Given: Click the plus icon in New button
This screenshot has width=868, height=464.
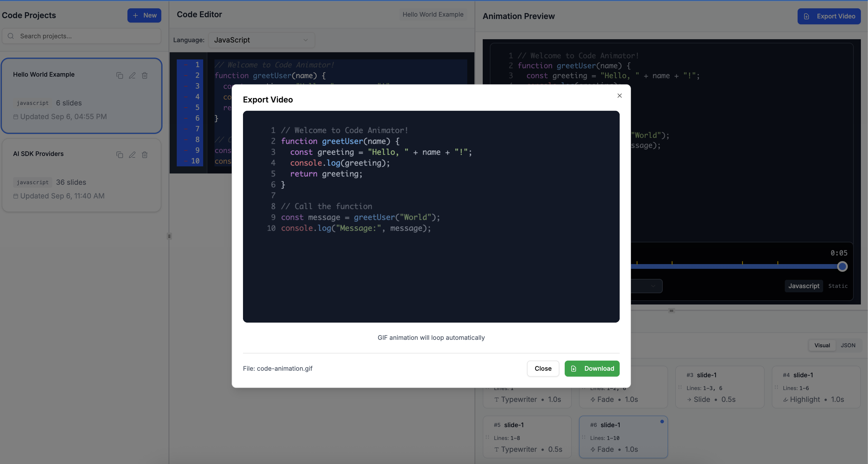Looking at the screenshot, I should click(135, 15).
